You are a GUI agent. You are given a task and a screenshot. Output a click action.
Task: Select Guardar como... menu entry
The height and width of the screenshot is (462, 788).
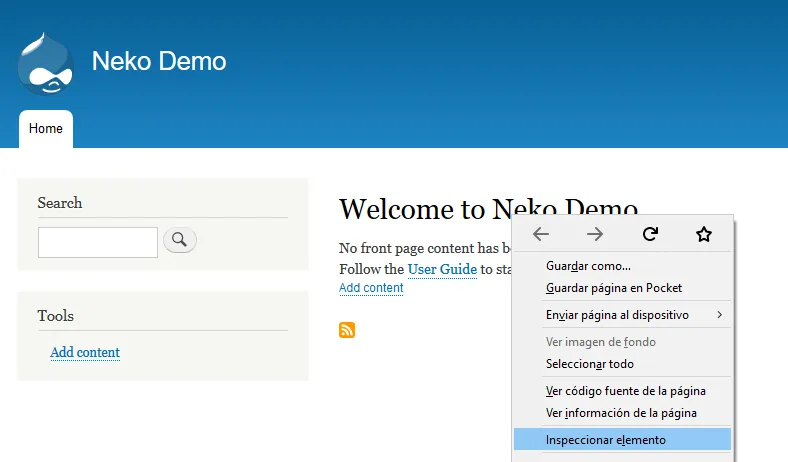(622, 266)
